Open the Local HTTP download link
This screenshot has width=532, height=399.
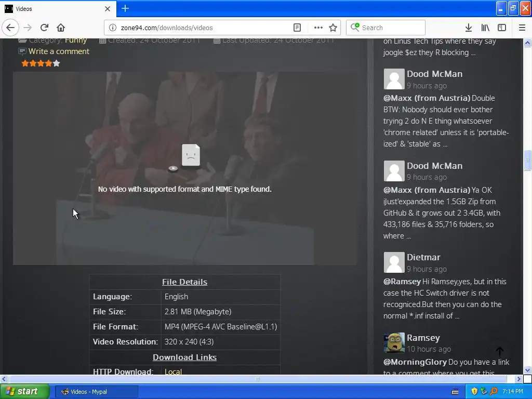(x=173, y=371)
